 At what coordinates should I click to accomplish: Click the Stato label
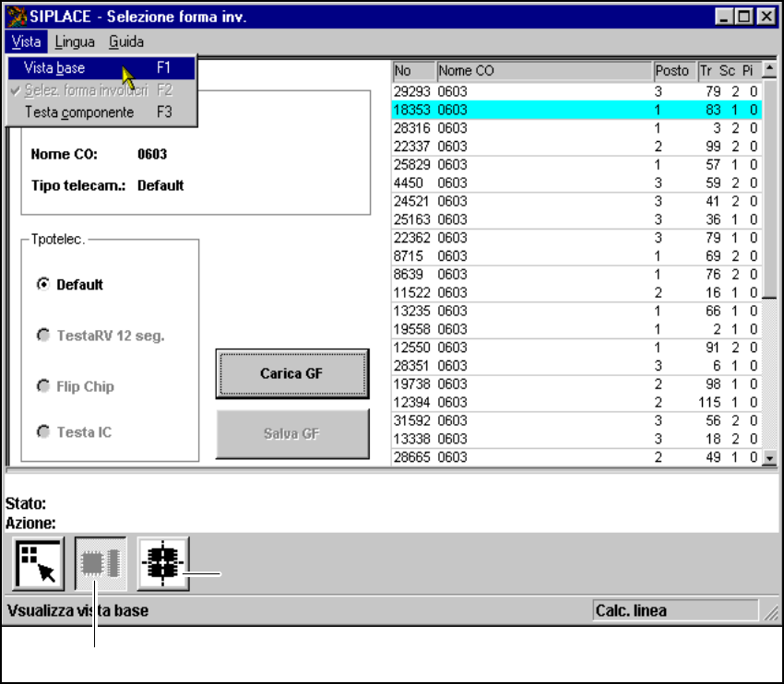[26, 503]
